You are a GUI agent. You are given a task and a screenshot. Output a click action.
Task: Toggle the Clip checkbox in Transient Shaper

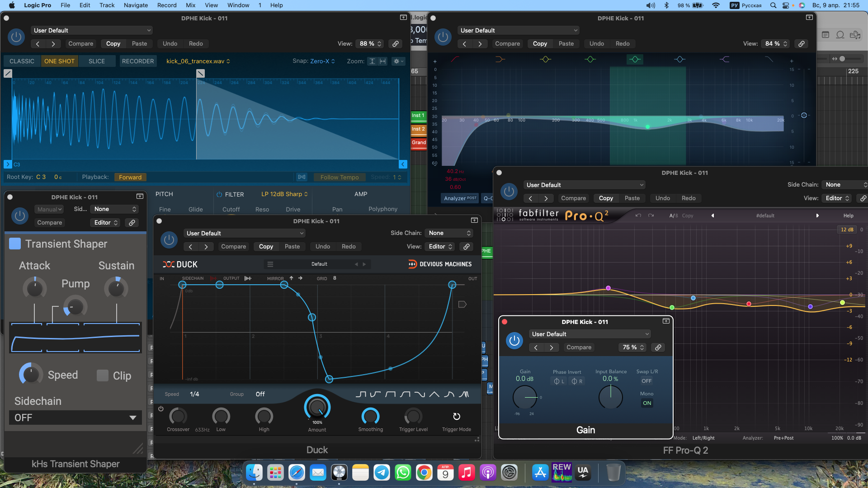(x=103, y=375)
